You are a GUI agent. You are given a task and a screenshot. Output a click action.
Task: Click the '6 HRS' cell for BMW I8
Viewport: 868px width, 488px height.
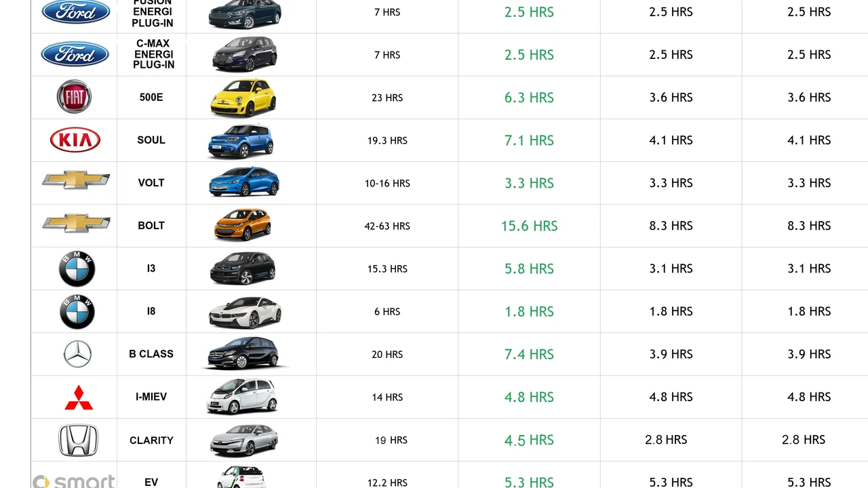pos(387,311)
